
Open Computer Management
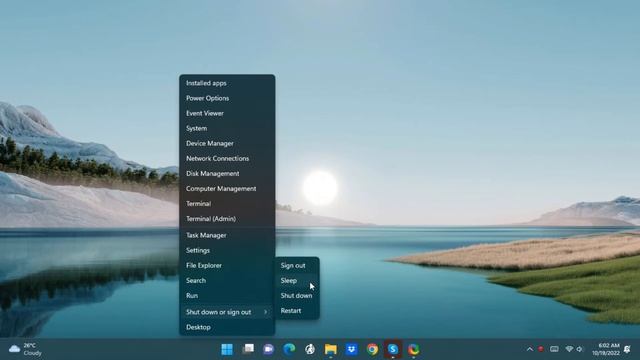pos(227,189)
